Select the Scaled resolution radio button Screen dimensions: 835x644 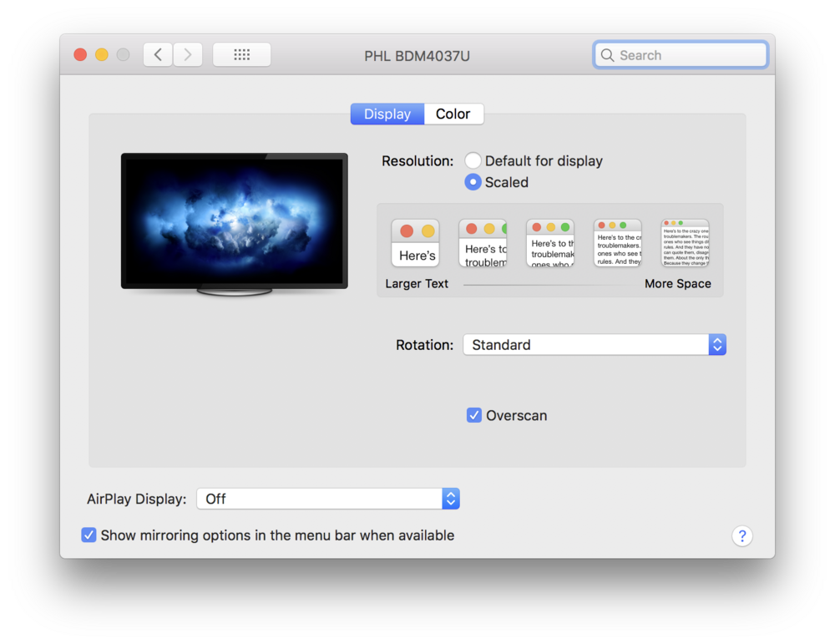[x=473, y=182]
